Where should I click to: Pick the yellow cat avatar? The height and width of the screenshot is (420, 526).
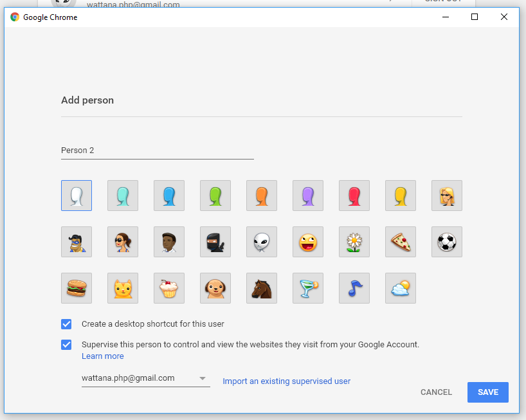(x=123, y=288)
